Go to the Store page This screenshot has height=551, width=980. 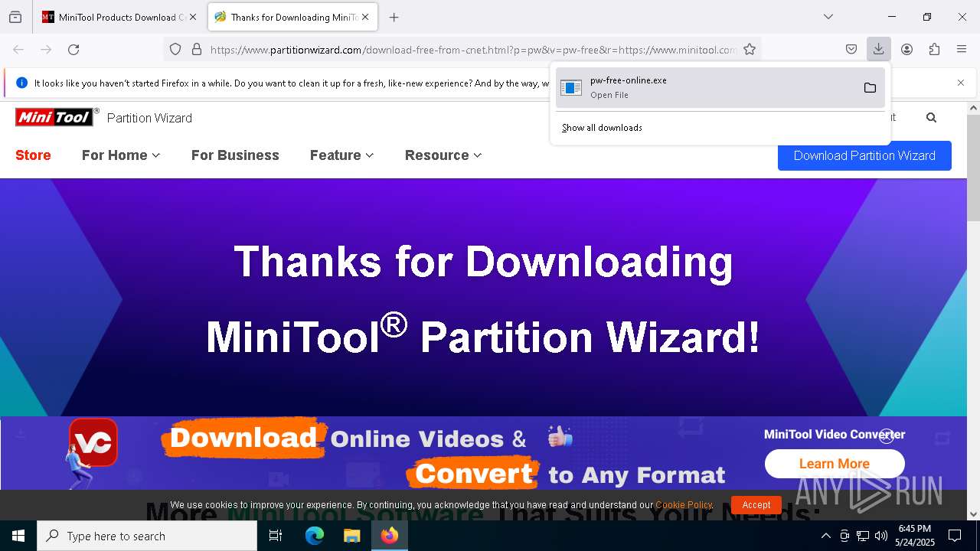pos(33,155)
